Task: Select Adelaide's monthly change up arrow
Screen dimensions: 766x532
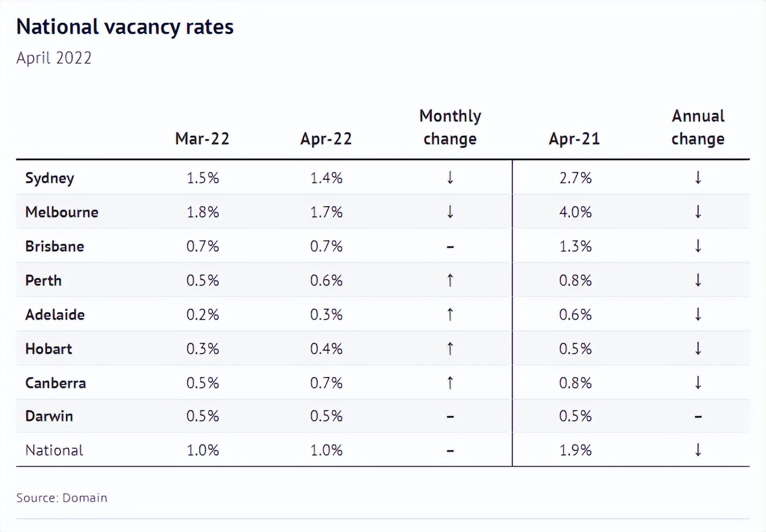Action: click(450, 314)
